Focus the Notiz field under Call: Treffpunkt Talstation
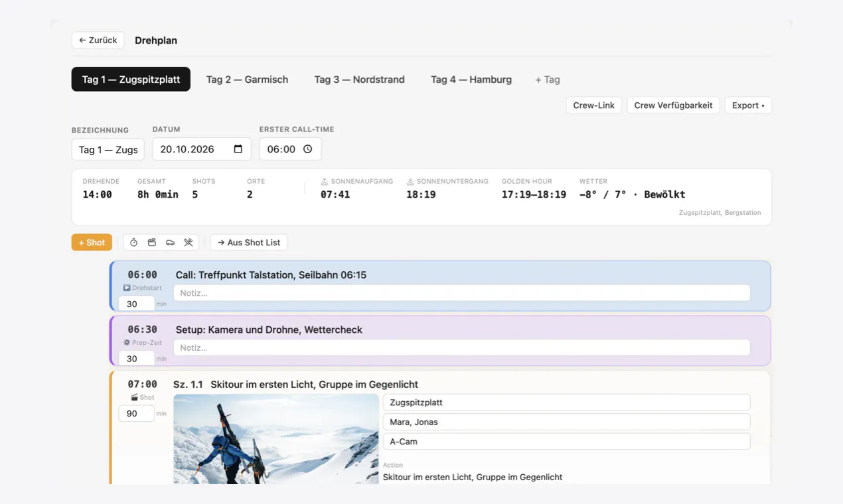 click(x=462, y=293)
